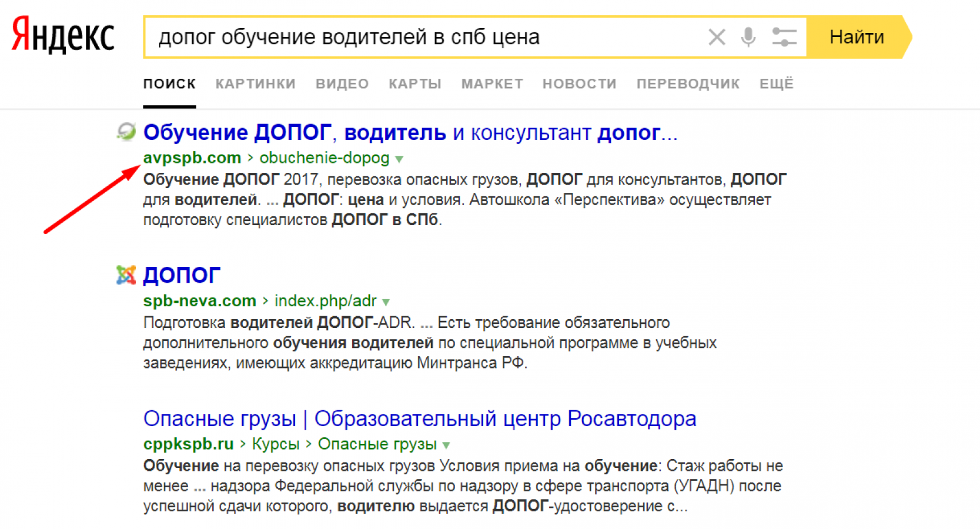Open the obuchenie-dopog path link
The image size is (980, 529).
click(325, 158)
